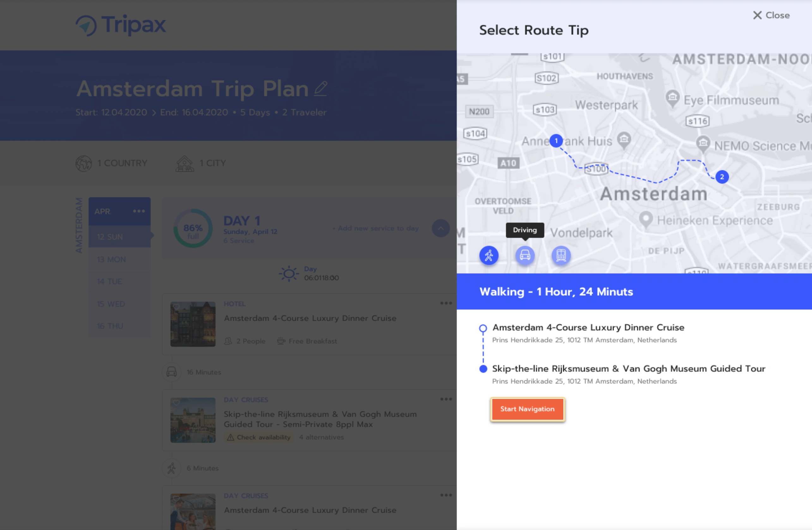This screenshot has height=530, width=812.
Task: Open the Hotel card options menu
Action: [446, 303]
